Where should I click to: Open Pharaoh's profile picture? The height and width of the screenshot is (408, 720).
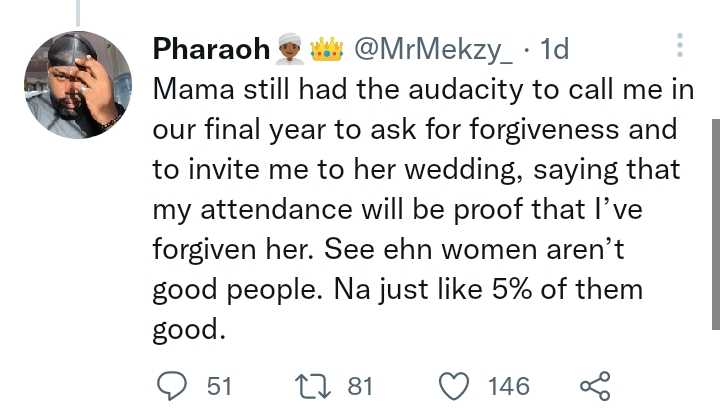(78, 84)
